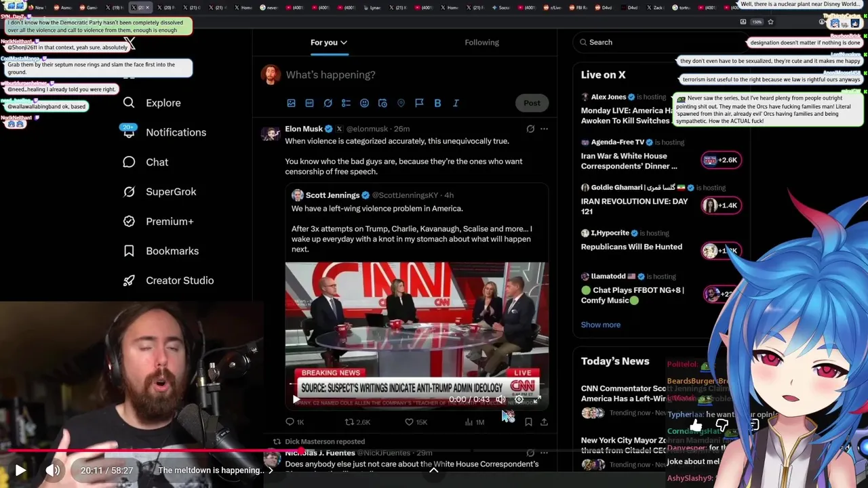The image size is (868, 488).
Task: Play the outer stream video
Action: (x=20, y=470)
